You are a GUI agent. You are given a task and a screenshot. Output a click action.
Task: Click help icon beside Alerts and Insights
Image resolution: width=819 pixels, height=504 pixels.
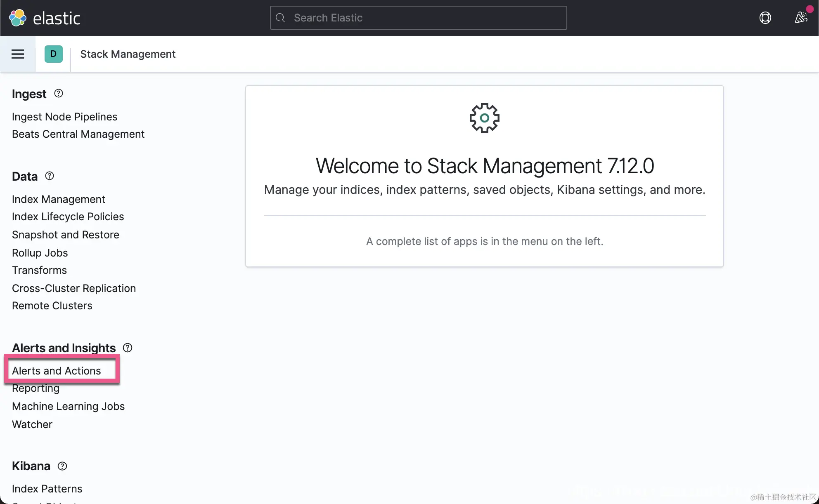[128, 348]
